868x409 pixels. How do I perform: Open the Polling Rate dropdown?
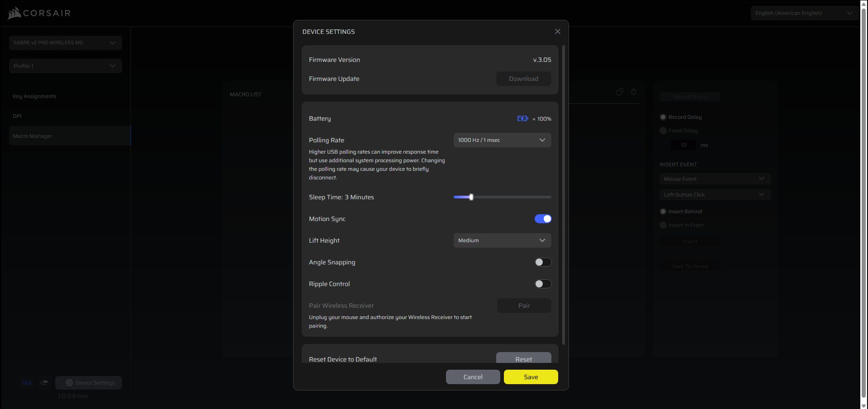(502, 140)
